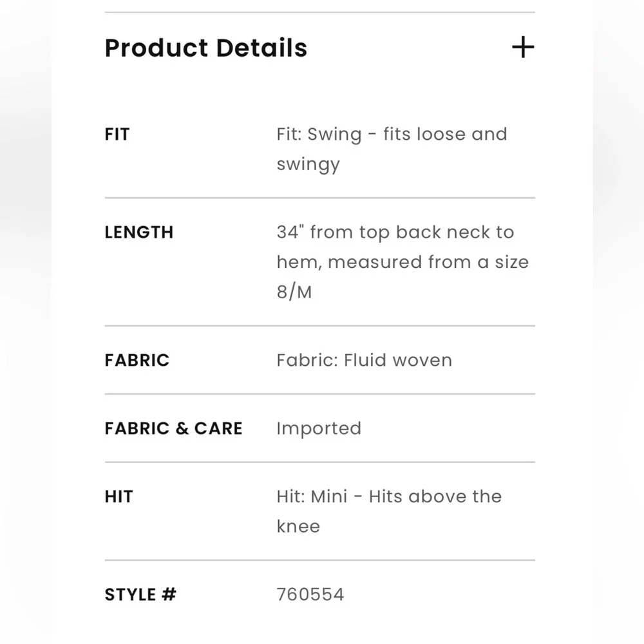This screenshot has width=644, height=644.
Task: Select the STYLE # label
Action: coord(140,594)
